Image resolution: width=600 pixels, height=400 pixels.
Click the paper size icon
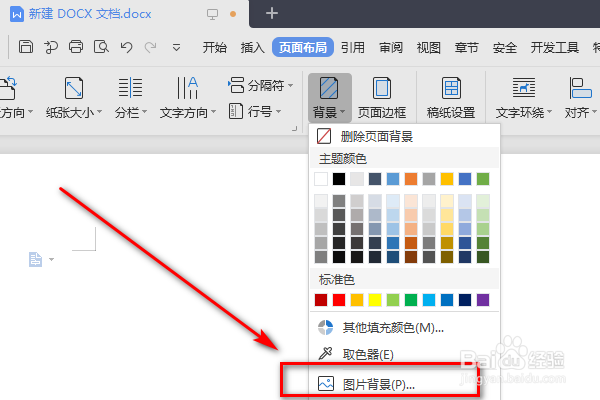click(x=74, y=88)
